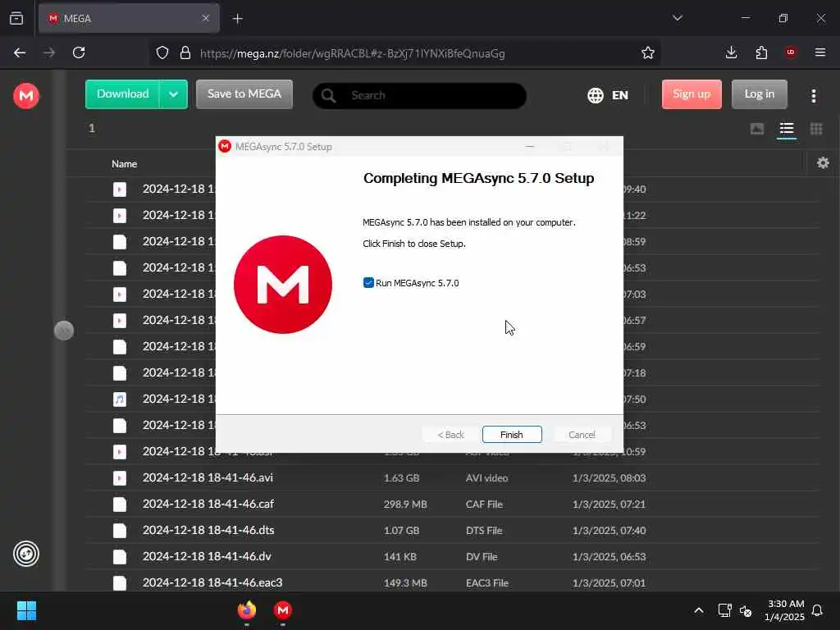Open the extensions puzzle icon
Image resolution: width=840 pixels, height=630 pixels.
pyautogui.click(x=761, y=52)
